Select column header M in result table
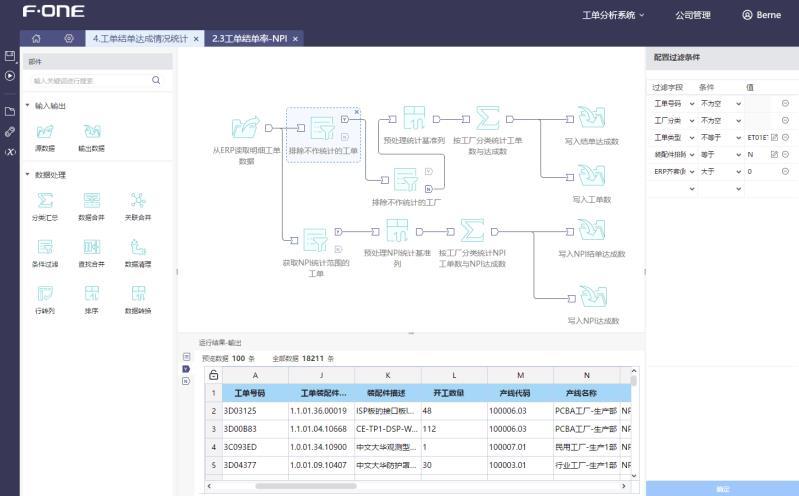This screenshot has height=496, width=799. (520, 375)
